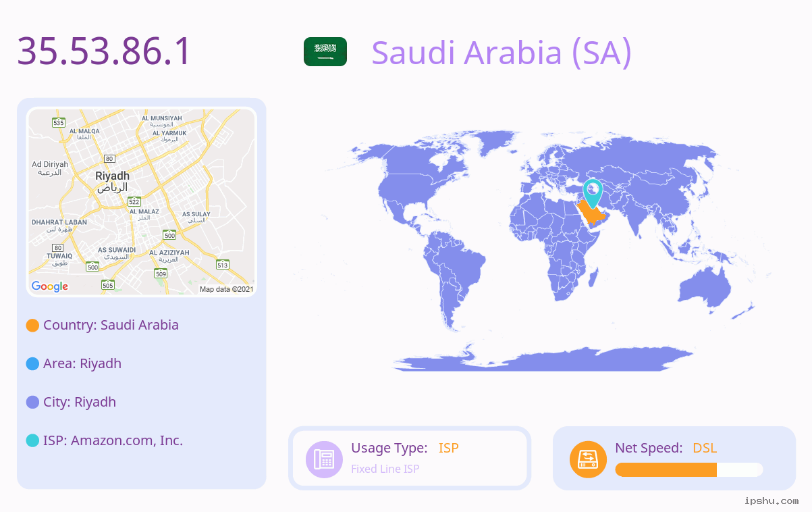
Task: Click the telephone Usage Type icon
Action: [324, 459]
